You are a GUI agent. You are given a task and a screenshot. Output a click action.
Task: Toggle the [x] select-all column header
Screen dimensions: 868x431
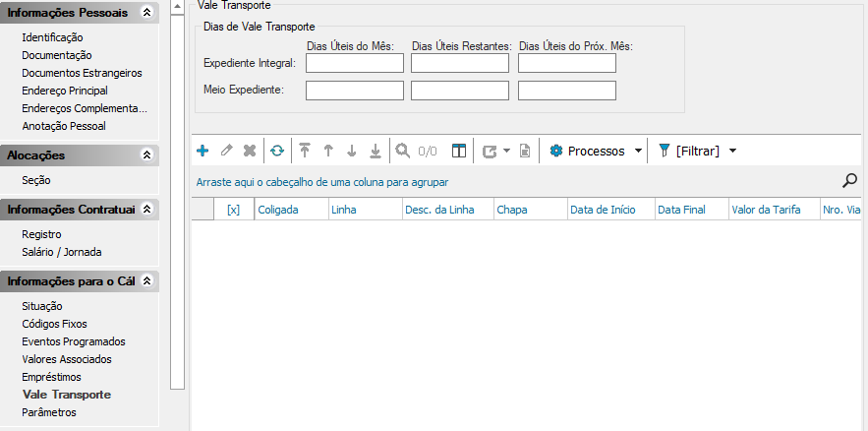[233, 210]
